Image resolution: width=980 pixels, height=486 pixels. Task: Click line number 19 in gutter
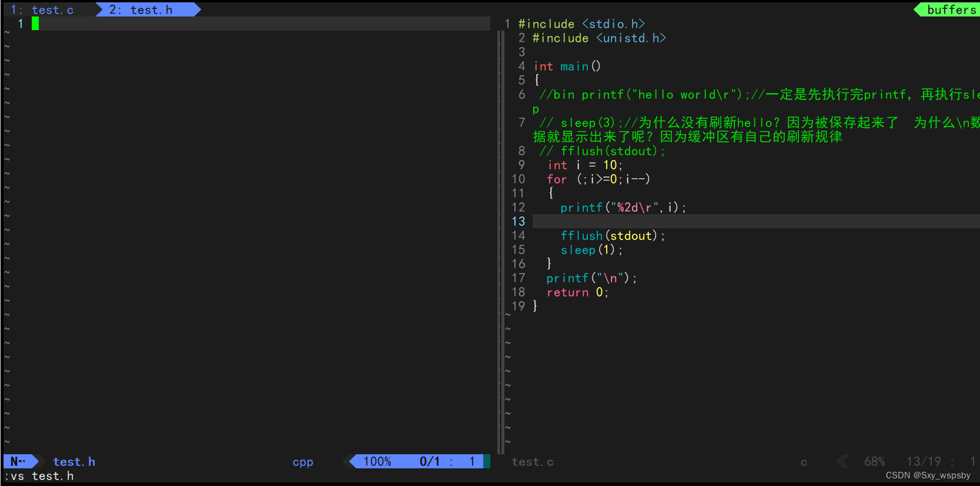click(518, 306)
